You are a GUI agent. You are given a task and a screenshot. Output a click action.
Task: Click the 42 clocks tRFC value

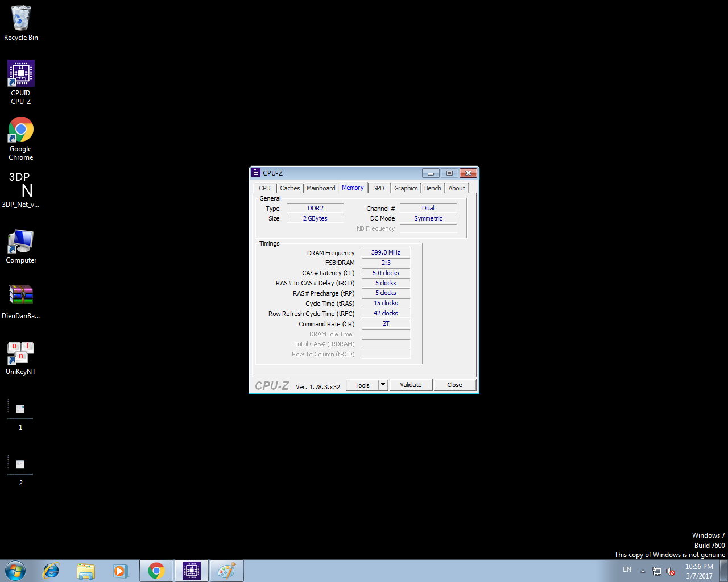386,313
